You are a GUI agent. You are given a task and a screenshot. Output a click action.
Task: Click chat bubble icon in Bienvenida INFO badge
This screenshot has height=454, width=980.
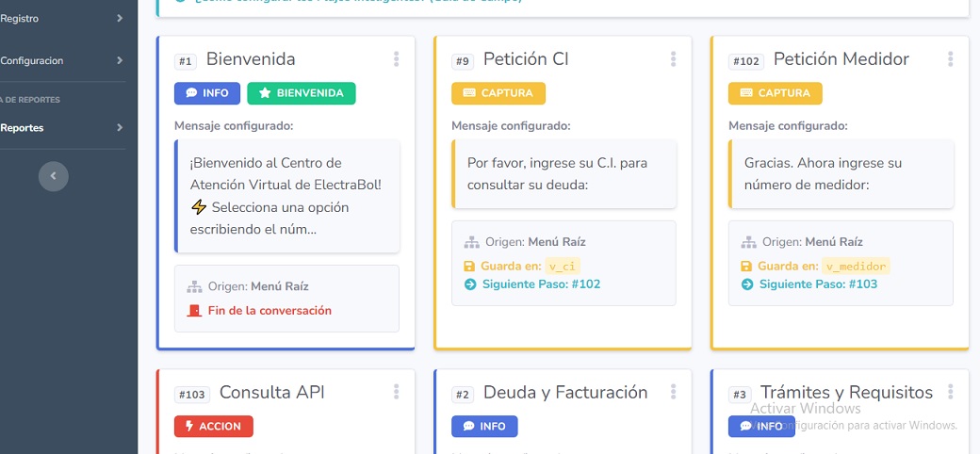pyautogui.click(x=192, y=93)
